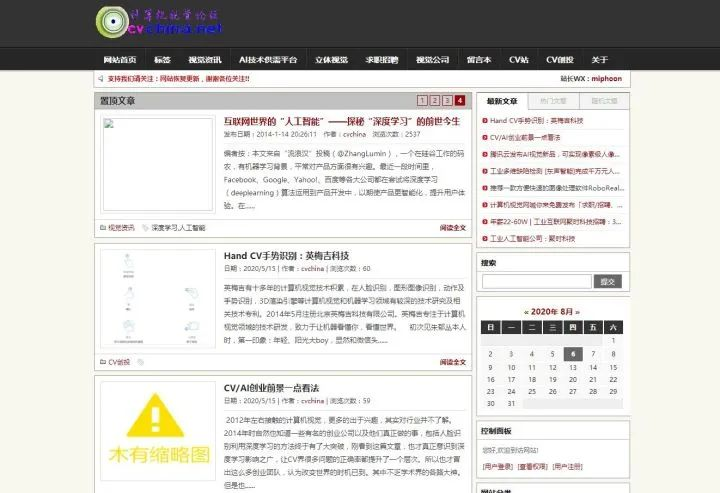Open 求职招聘 in navigation bar
This screenshot has height=493, width=720.
click(382, 60)
